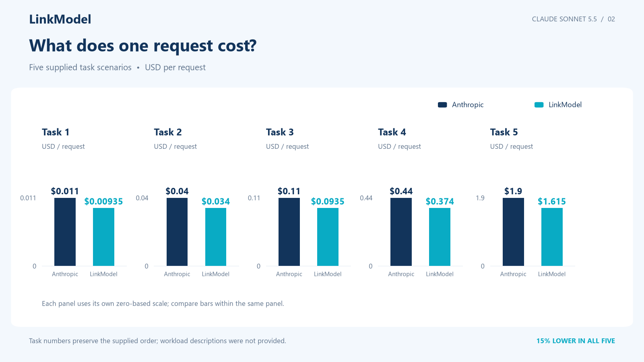
Task: Click the $0.034 value label
Action: point(216,202)
